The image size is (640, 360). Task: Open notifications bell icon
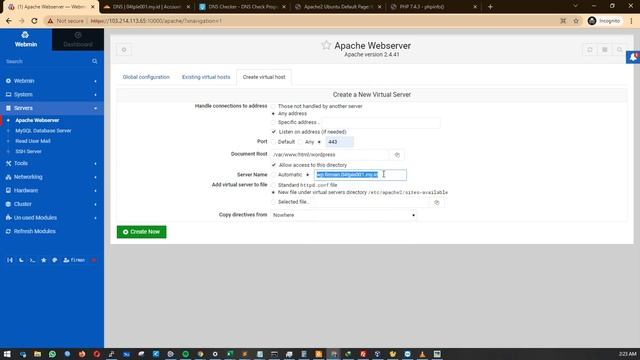(x=633, y=57)
